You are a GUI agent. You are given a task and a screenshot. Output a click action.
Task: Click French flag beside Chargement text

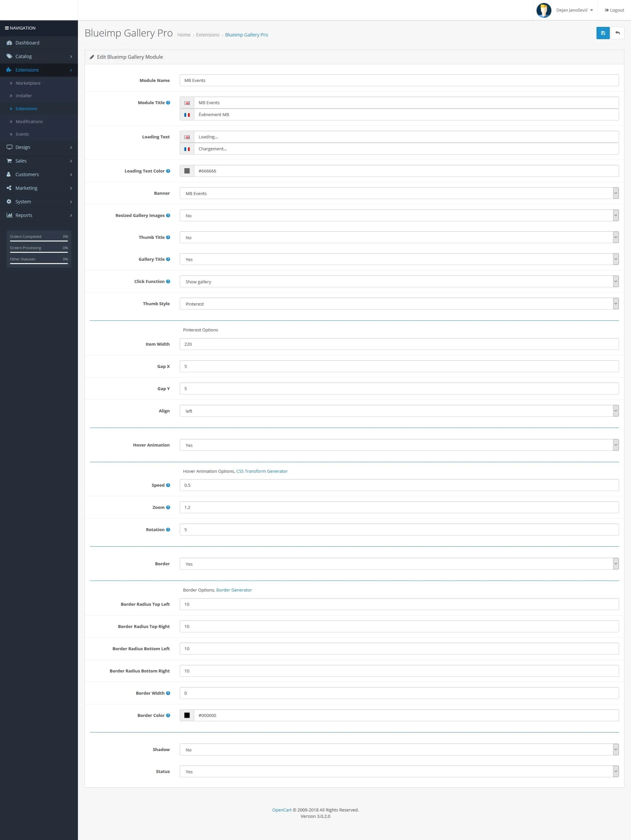pos(187,149)
